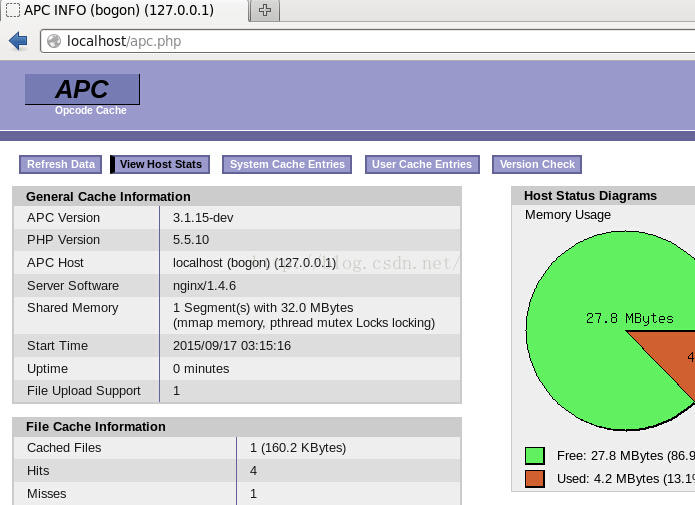The width and height of the screenshot is (695, 505).
Task: Click the mmap memory, pthread mutex Locks text
Action: [x=304, y=323]
